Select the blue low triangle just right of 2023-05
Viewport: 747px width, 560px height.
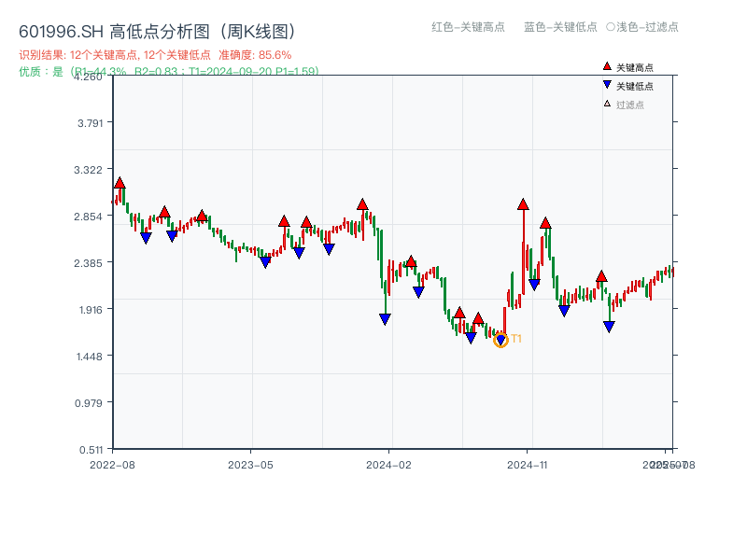pos(265,262)
